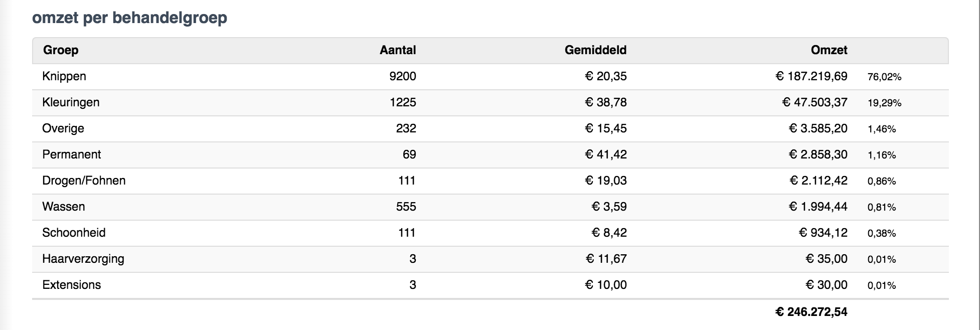Click Kleuringen count 1225
The width and height of the screenshot is (980, 330).
coord(403,102)
